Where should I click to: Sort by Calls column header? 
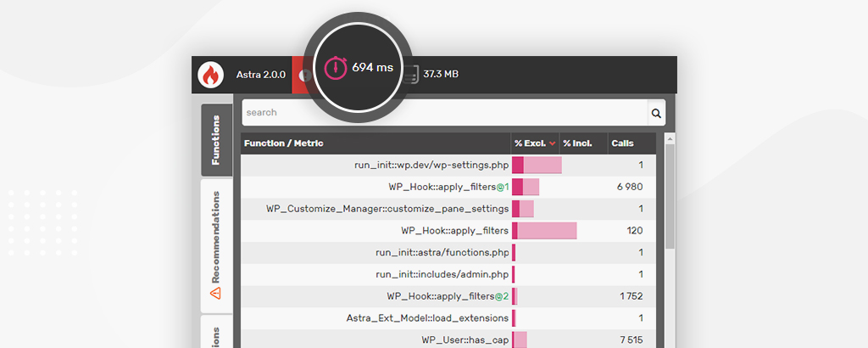click(632, 143)
